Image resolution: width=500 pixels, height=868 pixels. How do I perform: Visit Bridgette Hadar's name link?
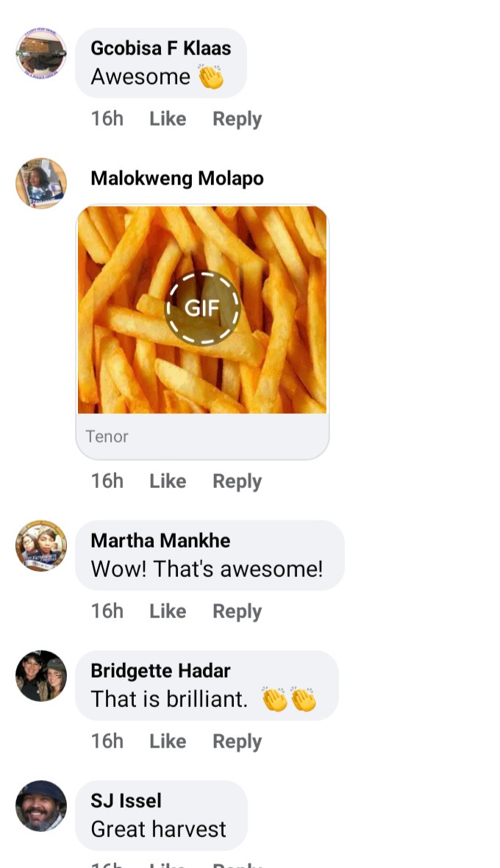(x=160, y=670)
